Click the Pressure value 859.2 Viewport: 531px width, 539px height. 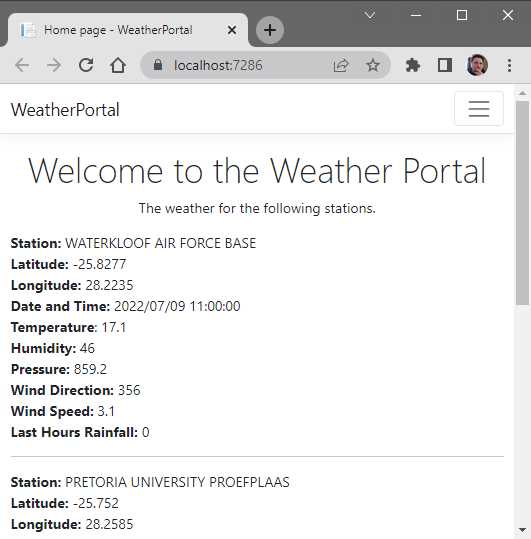[x=90, y=369]
